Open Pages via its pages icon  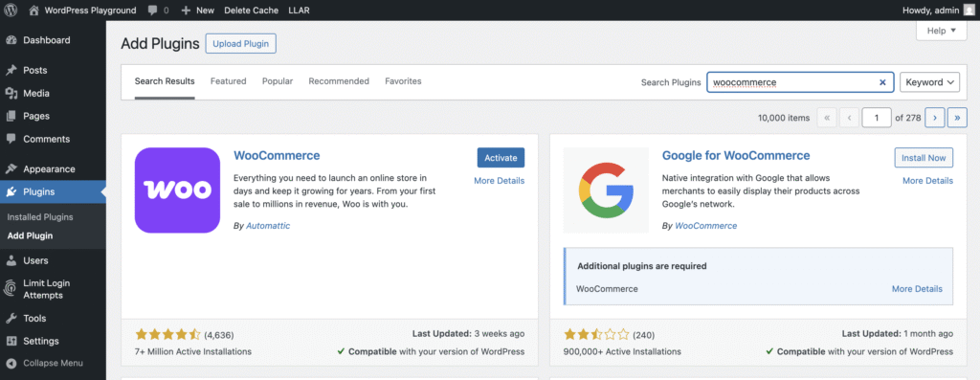[x=11, y=116]
